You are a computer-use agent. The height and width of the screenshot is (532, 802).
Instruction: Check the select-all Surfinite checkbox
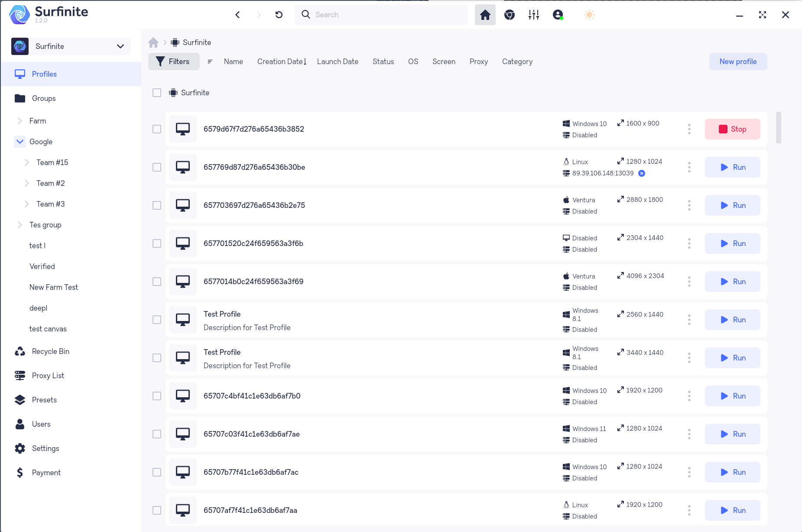point(156,92)
